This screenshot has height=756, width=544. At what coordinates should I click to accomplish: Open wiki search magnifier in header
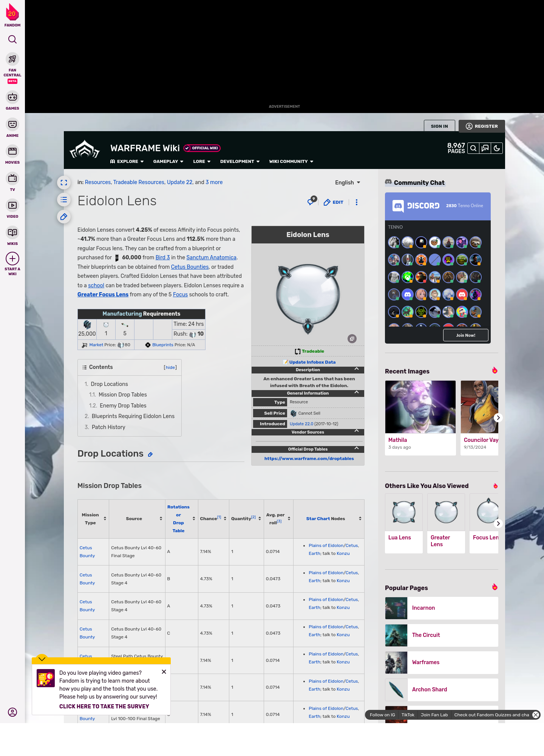pyautogui.click(x=473, y=148)
